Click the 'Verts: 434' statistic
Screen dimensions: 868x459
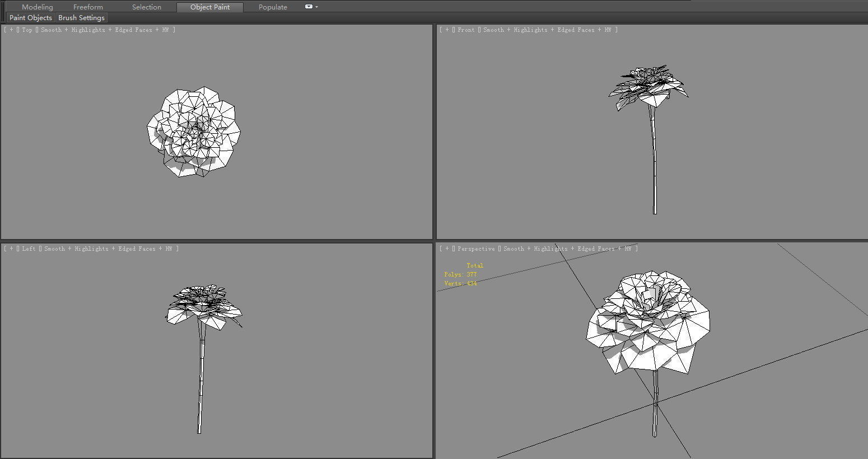(460, 284)
